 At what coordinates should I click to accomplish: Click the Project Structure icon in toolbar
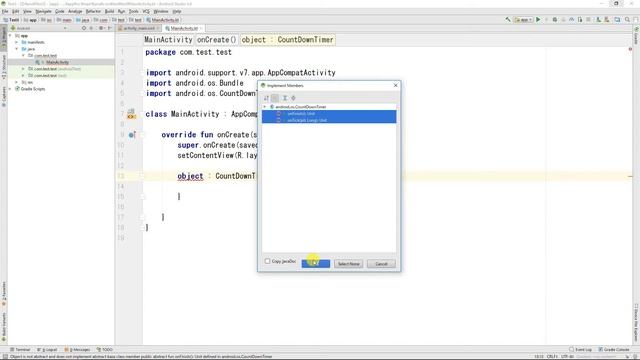pos(617,20)
